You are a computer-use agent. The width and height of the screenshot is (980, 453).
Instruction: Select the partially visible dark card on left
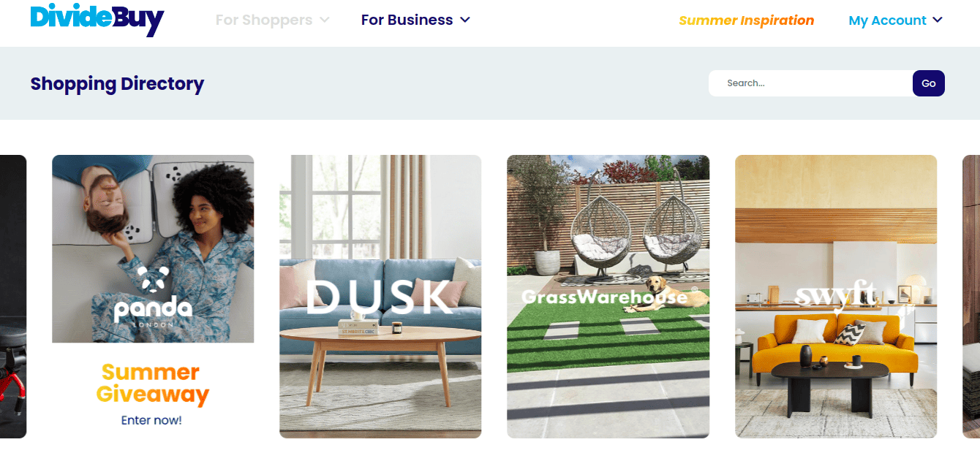pos(13,297)
